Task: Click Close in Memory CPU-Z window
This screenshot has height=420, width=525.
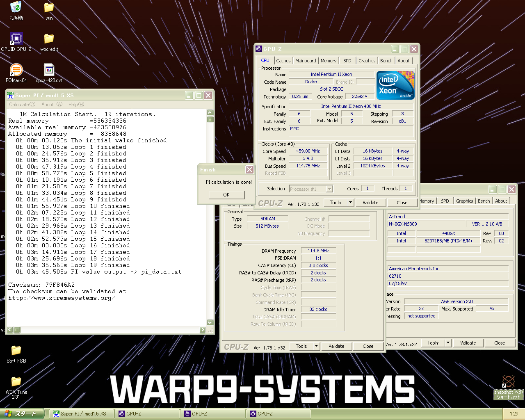Action: click(x=368, y=346)
